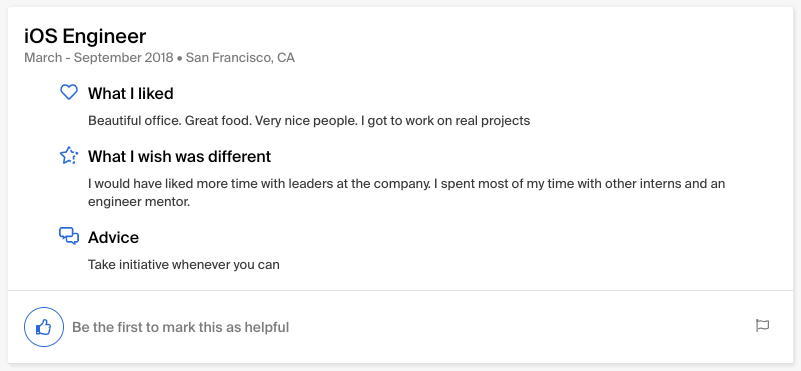Flag this review with the flag icon
801x371 pixels.
[x=762, y=326]
